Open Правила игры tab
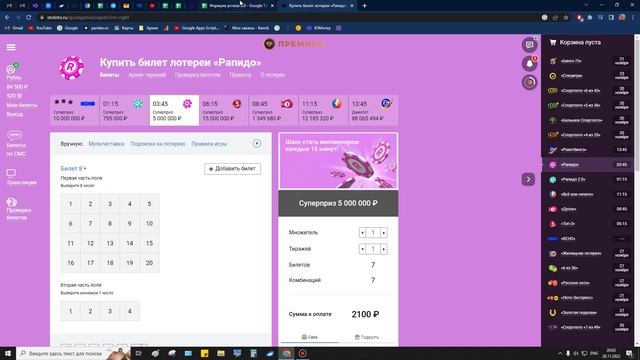The height and width of the screenshot is (360, 640). pyautogui.click(x=209, y=144)
